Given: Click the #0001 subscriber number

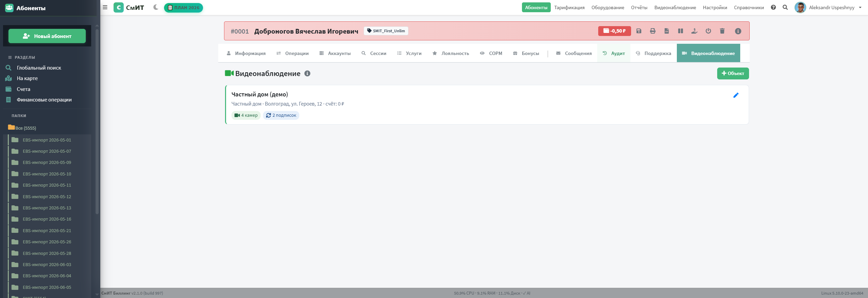Looking at the screenshot, I should coord(240,31).
